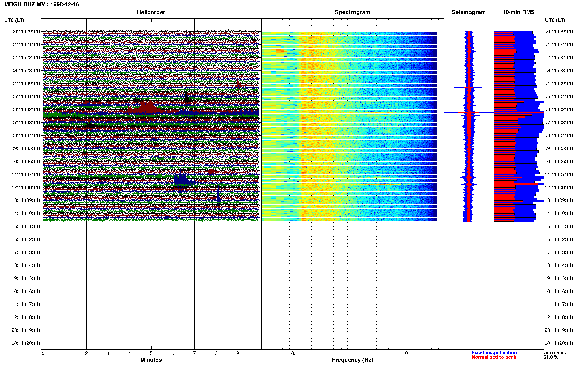Click the 9 tick on Minutes axis
588x368 pixels.
pyautogui.click(x=238, y=353)
